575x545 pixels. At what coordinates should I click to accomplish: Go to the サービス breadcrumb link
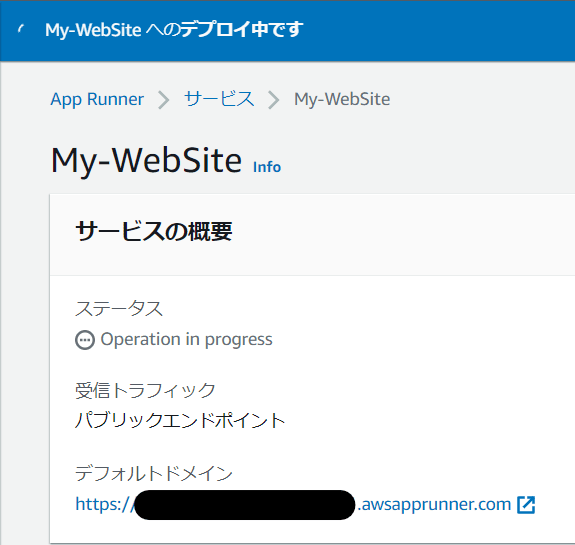(219, 99)
